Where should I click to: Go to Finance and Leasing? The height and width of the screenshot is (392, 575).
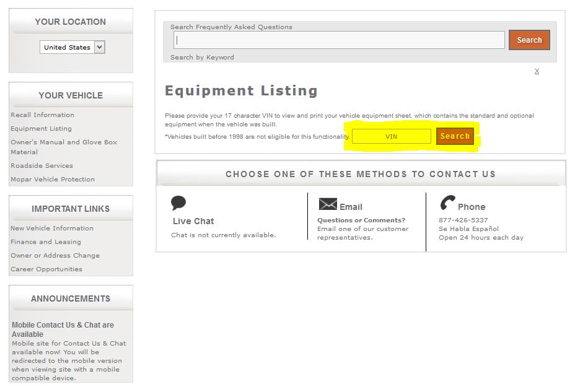[x=46, y=242]
